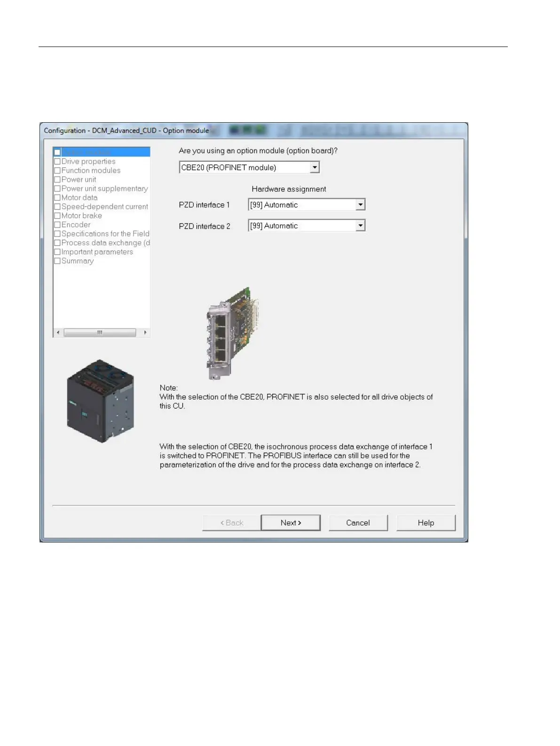Click the drive unit picture
Viewport: 560px width, 746px height.
pos(101,401)
